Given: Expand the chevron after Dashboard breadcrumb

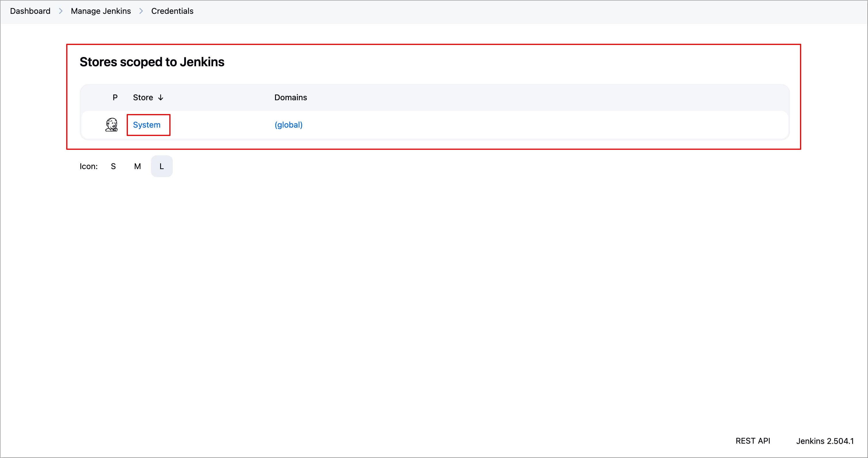Looking at the screenshot, I should [61, 11].
